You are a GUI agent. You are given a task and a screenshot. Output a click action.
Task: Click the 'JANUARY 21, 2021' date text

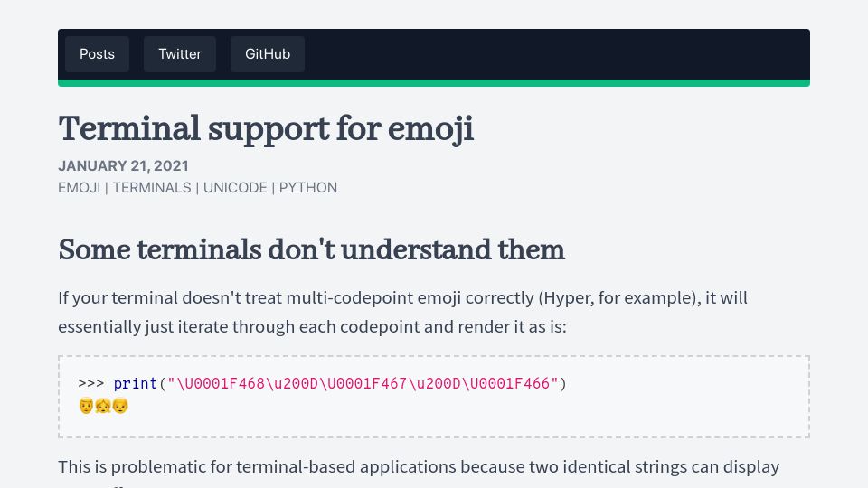click(124, 166)
